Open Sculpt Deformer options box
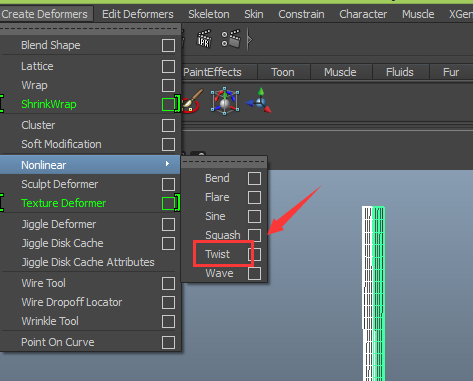473x381 pixels. [168, 184]
